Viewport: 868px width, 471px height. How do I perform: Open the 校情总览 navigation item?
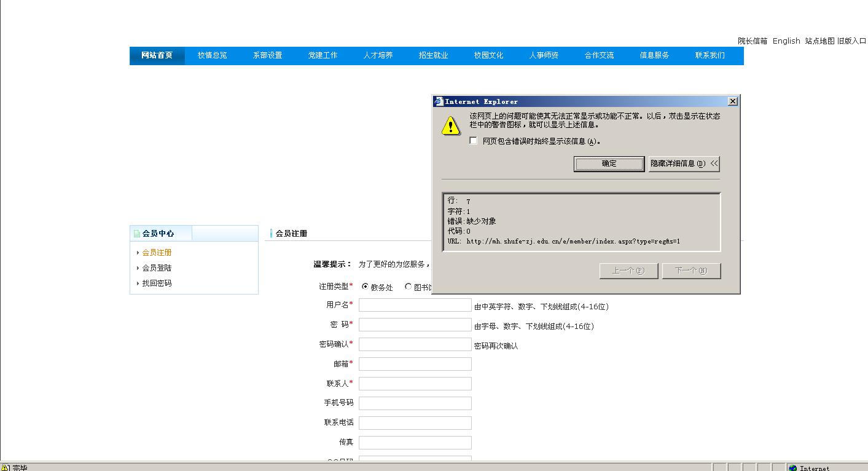(212, 55)
